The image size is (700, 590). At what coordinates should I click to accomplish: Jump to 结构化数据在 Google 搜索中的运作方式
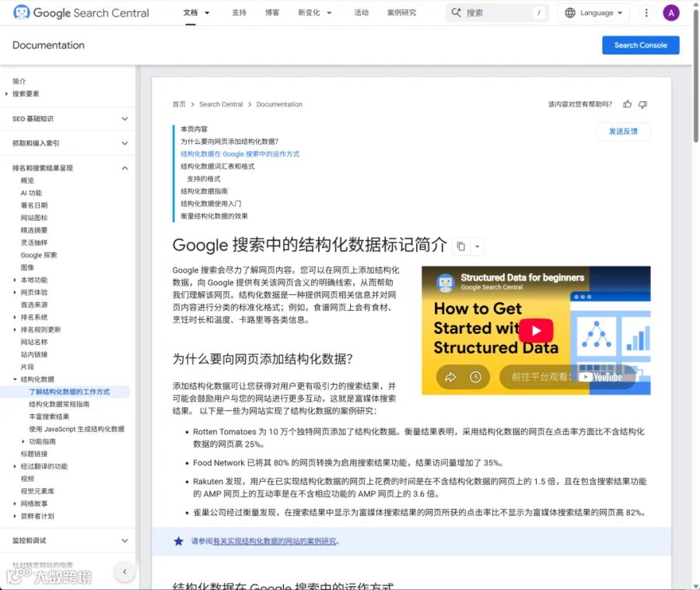240,154
